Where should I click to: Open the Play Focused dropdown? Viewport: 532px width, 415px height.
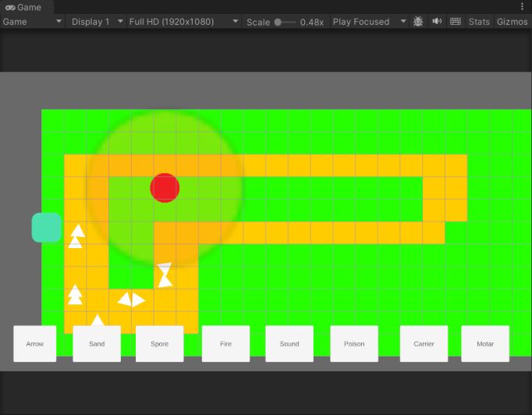pyautogui.click(x=368, y=22)
